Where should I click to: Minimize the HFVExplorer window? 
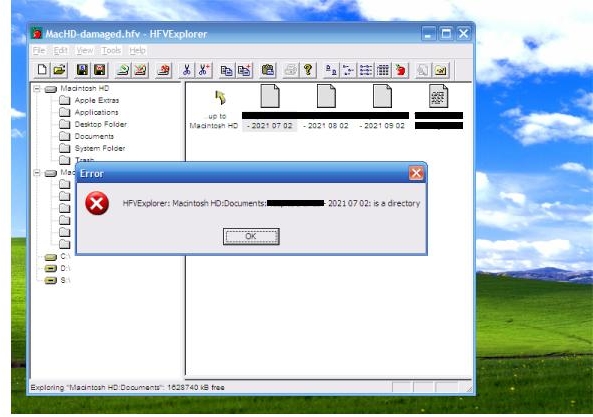point(428,34)
